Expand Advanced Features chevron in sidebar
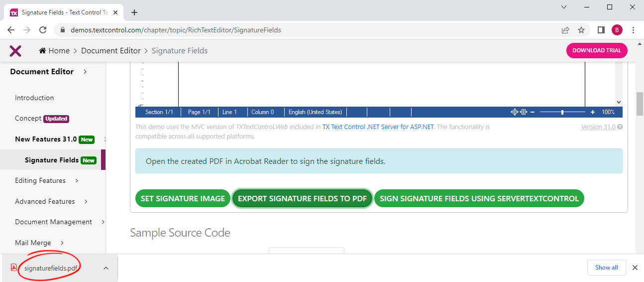Viewport: 644px width, 282px height. pyautogui.click(x=86, y=201)
